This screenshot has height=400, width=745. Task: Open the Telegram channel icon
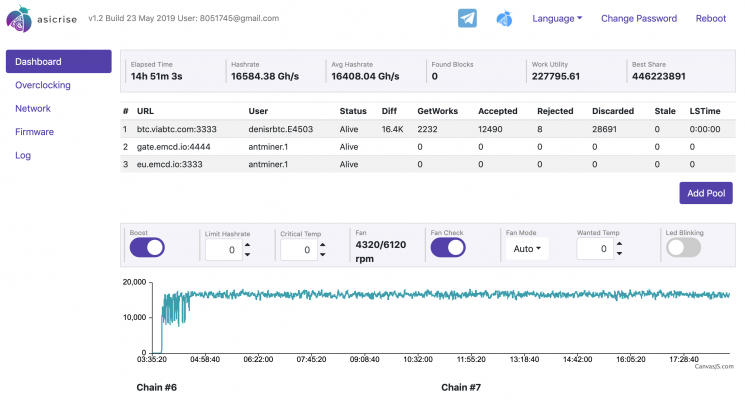[467, 18]
